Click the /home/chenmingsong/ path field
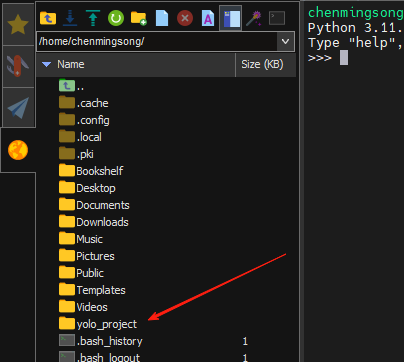Image resolution: width=404 pixels, height=362 pixels. coord(157,42)
